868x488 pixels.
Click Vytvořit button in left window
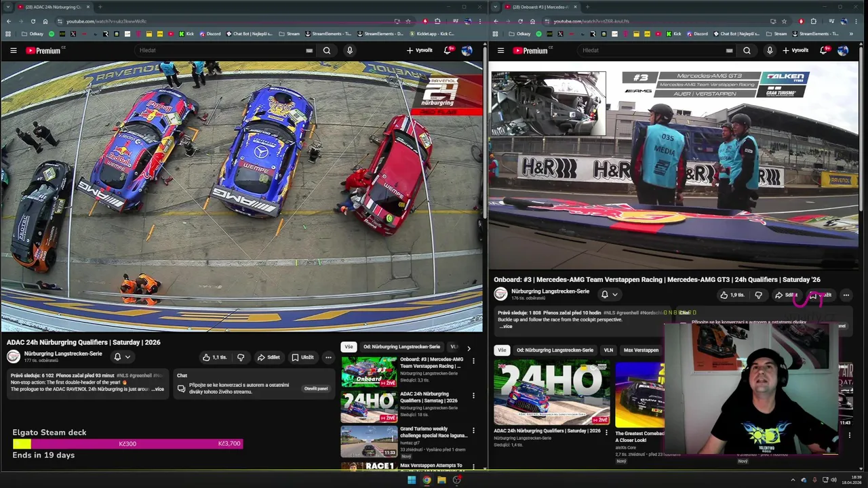420,50
